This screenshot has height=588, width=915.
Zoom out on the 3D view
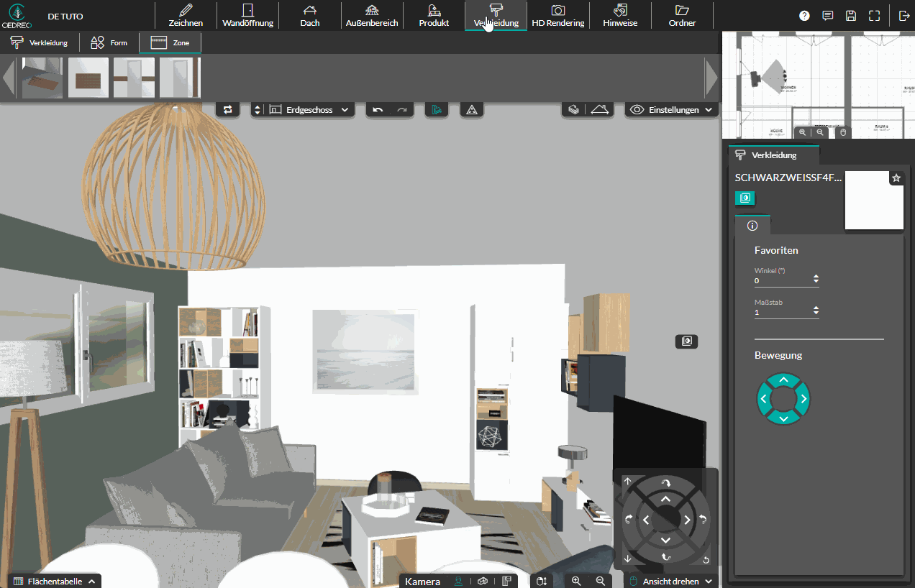600,581
